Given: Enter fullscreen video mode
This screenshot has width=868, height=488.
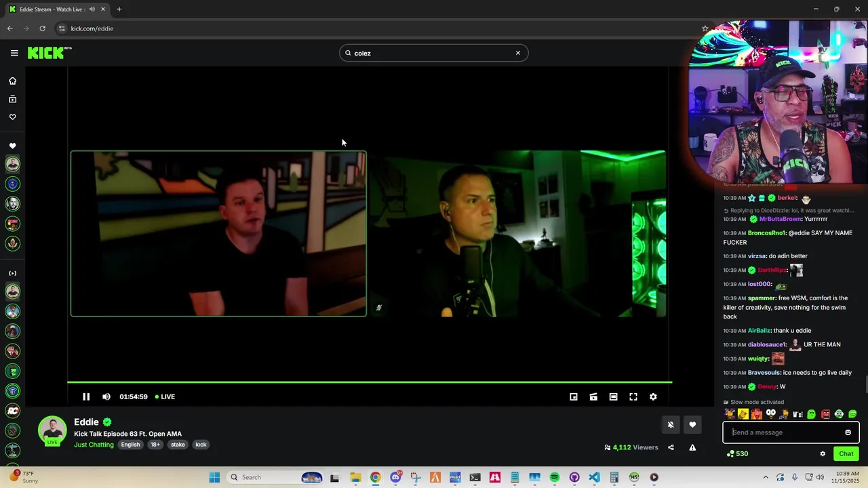Looking at the screenshot, I should coord(633,397).
